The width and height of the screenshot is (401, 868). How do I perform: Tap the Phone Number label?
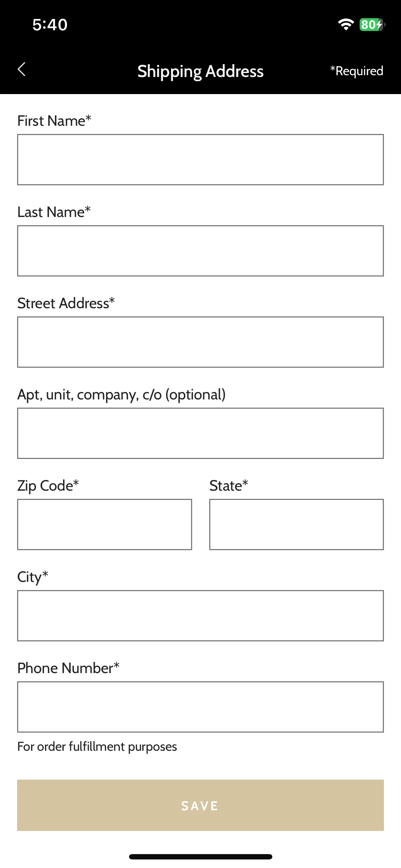click(68, 668)
